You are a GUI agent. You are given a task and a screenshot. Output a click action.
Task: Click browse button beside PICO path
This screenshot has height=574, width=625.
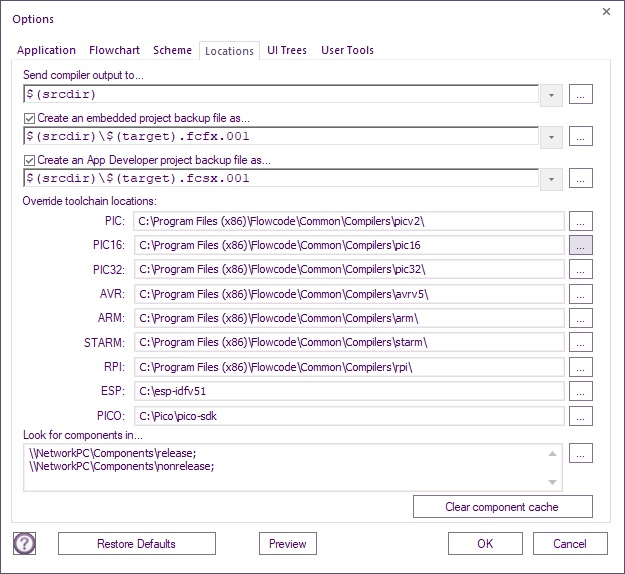pyautogui.click(x=580, y=416)
